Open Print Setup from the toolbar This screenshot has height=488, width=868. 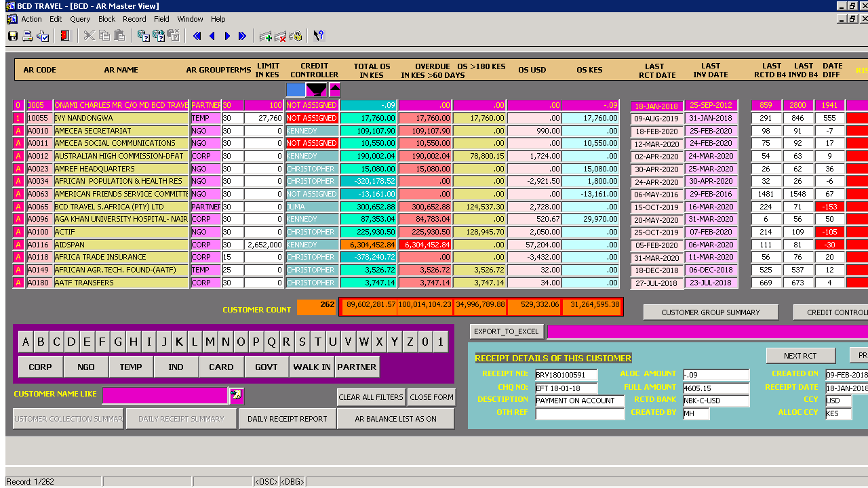tap(43, 36)
